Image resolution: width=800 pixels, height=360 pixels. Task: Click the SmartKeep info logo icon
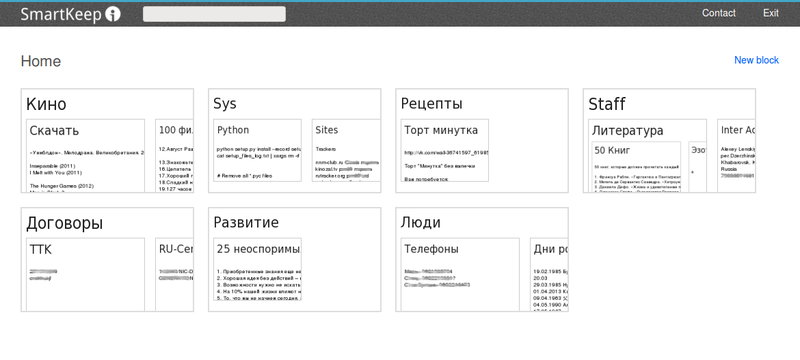tap(113, 14)
